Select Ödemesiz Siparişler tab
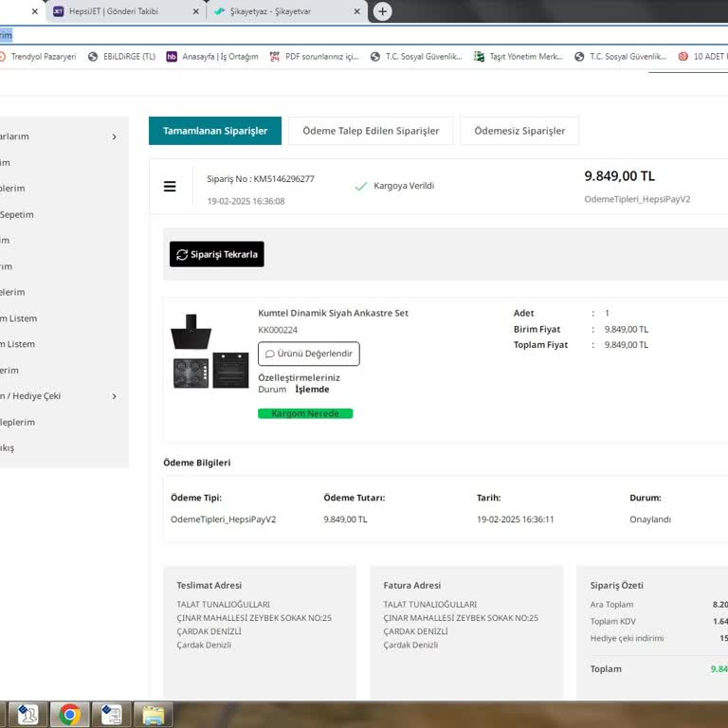This screenshot has height=728, width=728. pyautogui.click(x=519, y=131)
